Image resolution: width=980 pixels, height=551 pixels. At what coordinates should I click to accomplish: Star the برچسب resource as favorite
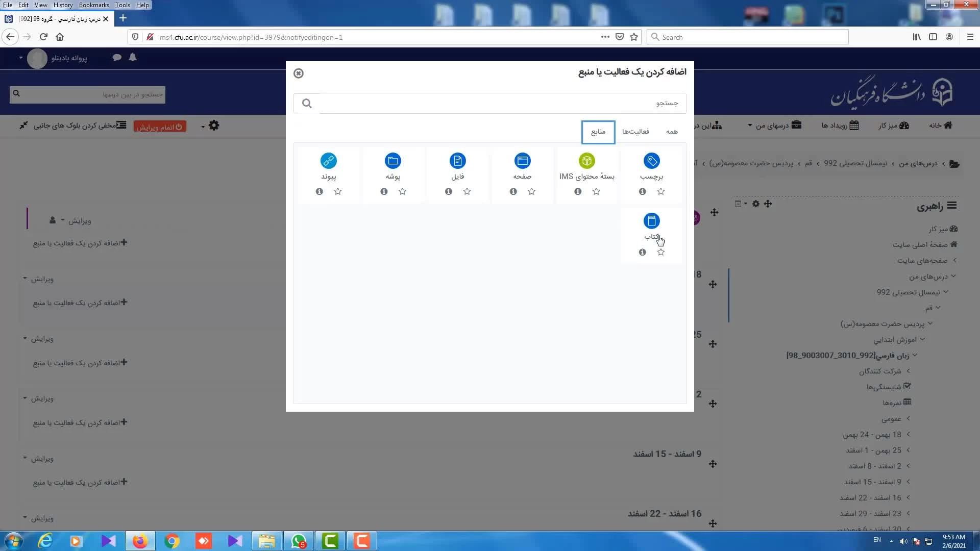[661, 192]
